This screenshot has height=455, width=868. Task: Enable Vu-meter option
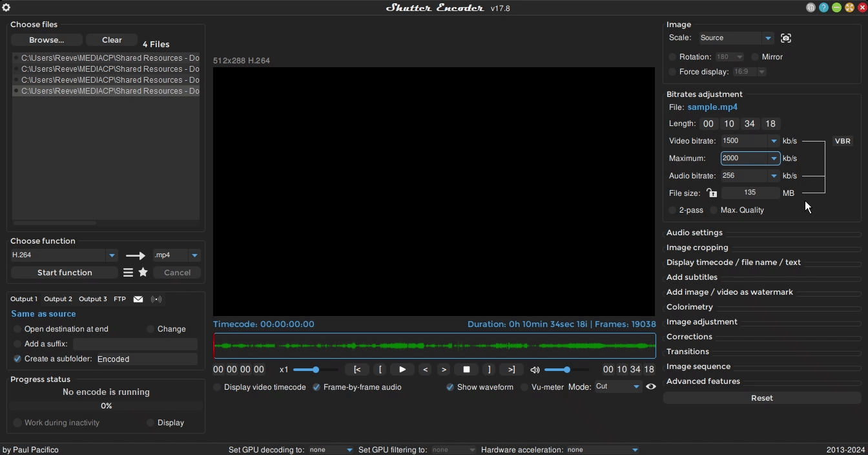pos(524,387)
